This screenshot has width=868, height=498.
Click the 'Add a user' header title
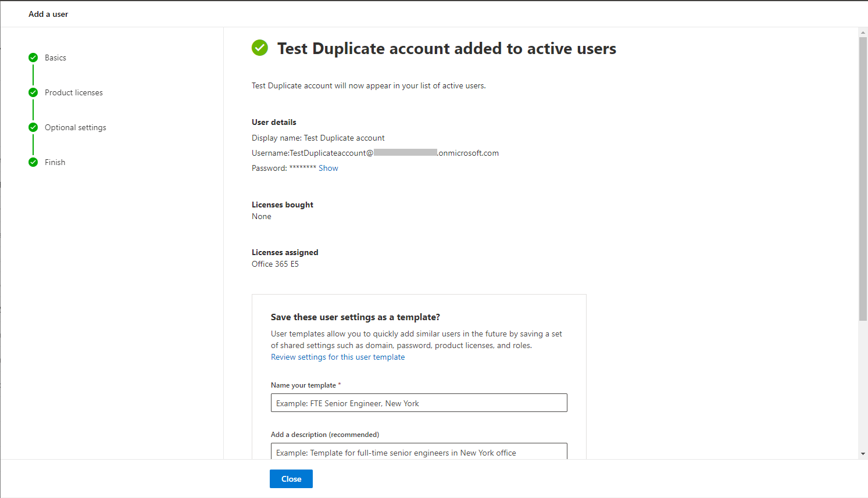pyautogui.click(x=48, y=14)
